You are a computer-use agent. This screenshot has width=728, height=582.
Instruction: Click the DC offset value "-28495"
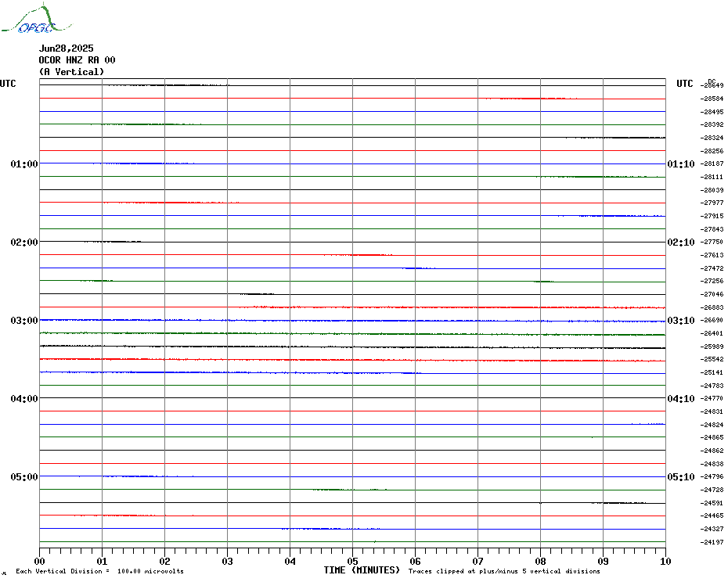[x=712, y=112]
